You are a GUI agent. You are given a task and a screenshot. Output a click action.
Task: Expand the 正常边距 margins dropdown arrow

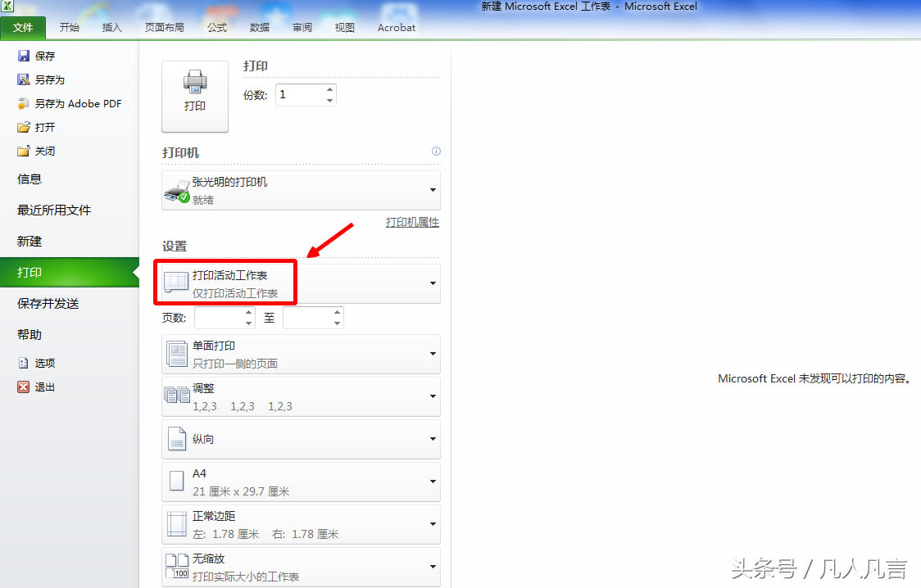pos(433,524)
